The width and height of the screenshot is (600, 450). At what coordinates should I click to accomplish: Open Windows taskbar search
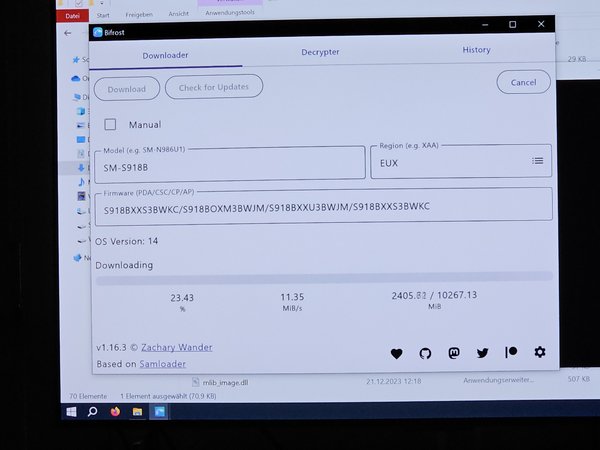(92, 412)
